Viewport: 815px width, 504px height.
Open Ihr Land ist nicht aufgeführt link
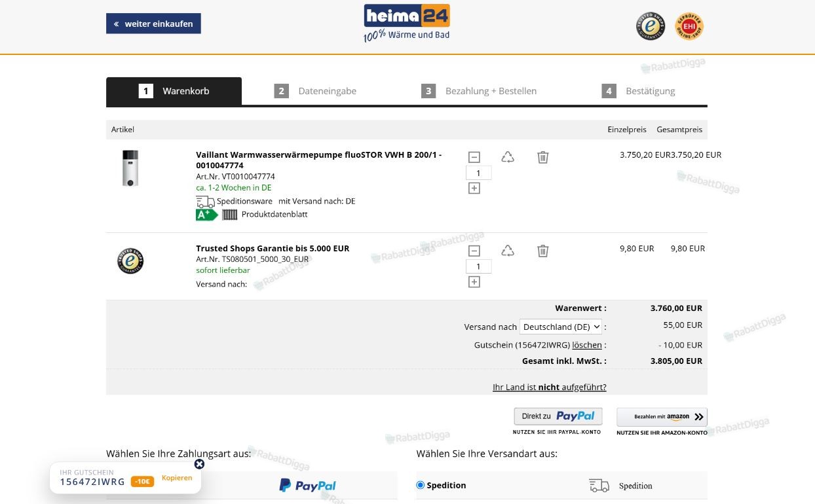click(550, 387)
